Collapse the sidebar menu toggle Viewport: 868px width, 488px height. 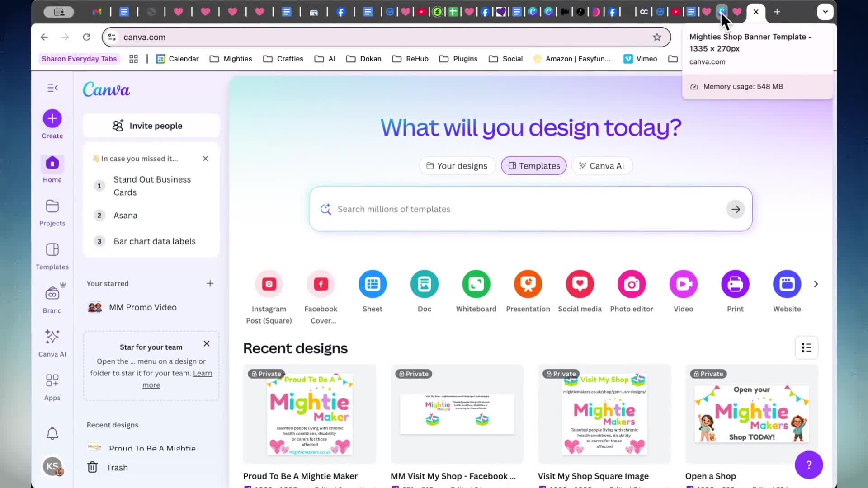(52, 88)
